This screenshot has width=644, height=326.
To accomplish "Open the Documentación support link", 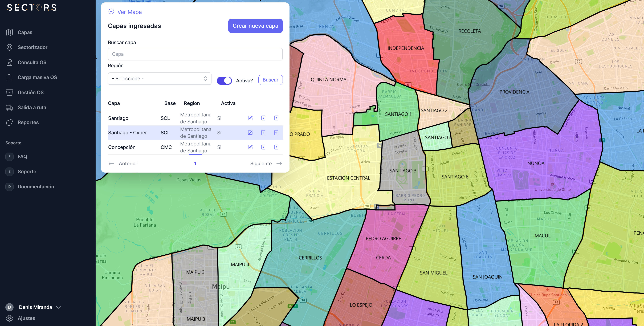I will coord(36,186).
